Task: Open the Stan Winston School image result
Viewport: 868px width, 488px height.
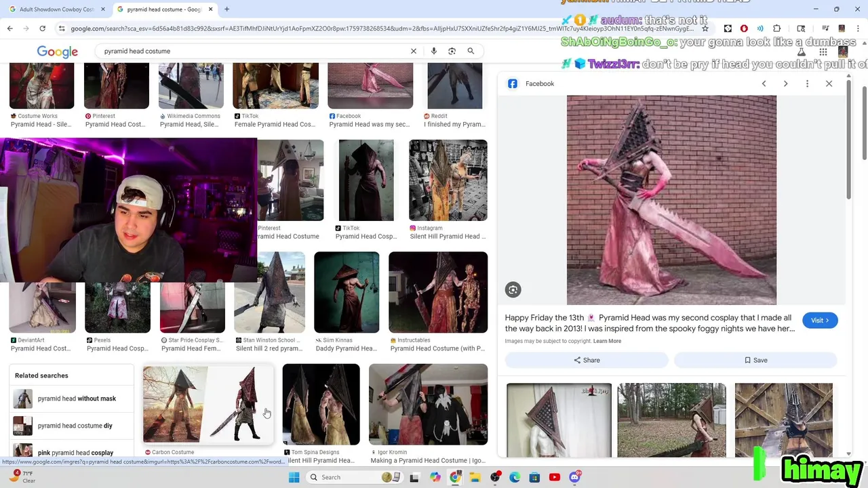Action: (x=269, y=292)
